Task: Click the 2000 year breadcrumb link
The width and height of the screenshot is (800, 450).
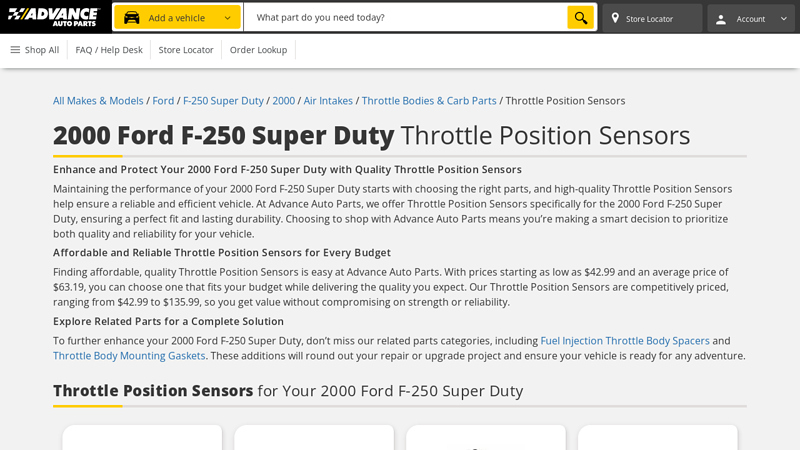Action: coord(283,101)
